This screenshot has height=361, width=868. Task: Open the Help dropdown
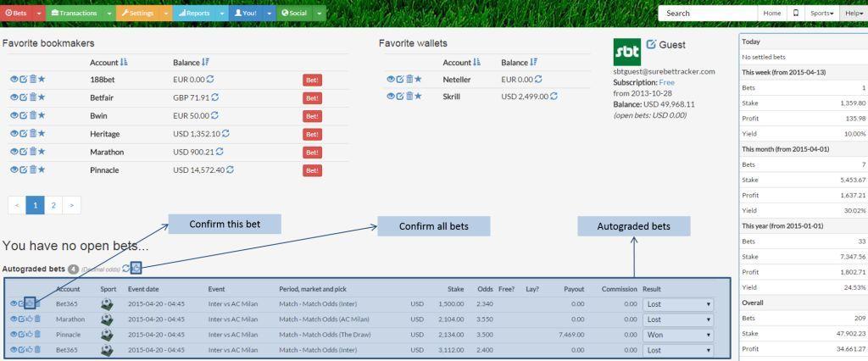[853, 14]
